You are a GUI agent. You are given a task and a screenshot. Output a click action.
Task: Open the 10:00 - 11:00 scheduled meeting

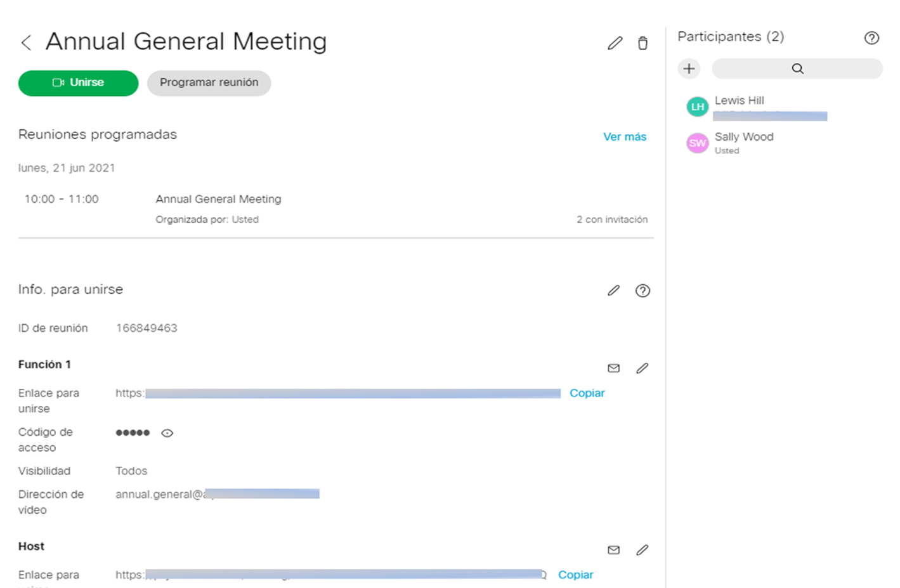click(218, 199)
